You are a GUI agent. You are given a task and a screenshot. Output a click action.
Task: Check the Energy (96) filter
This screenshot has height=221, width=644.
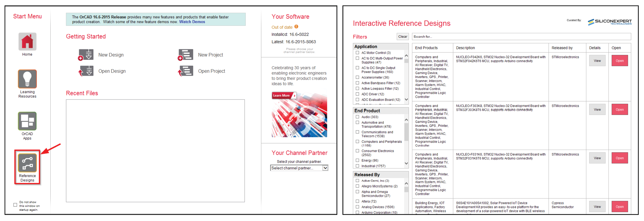[x=357, y=160]
